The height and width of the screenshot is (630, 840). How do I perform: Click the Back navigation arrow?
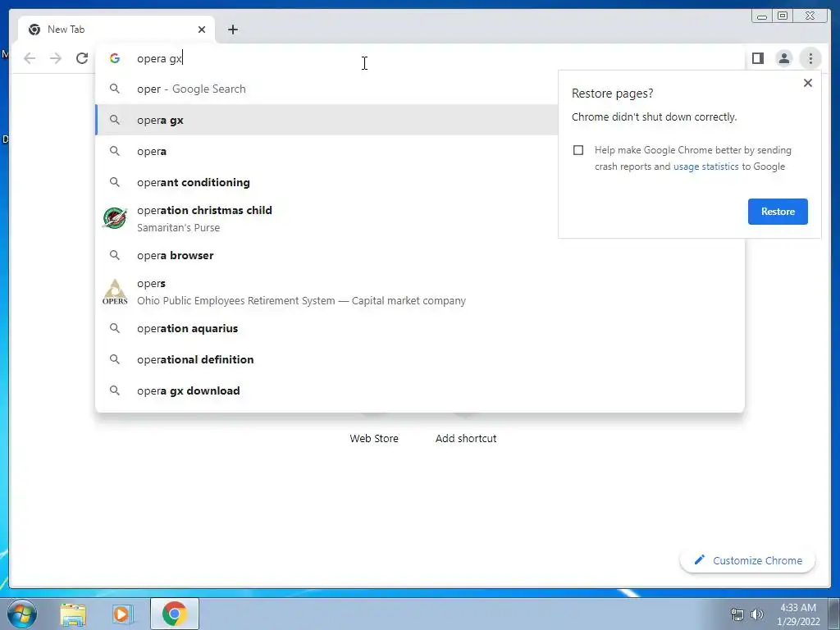click(30, 58)
